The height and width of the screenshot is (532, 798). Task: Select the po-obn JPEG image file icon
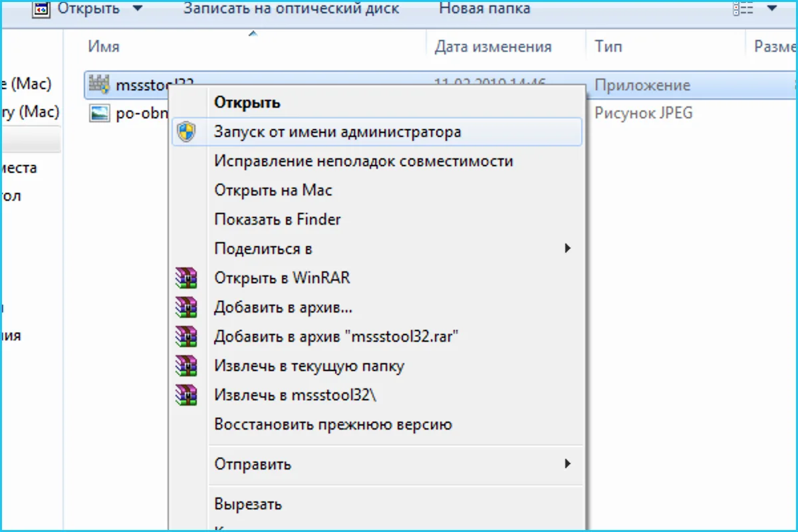[x=99, y=113]
